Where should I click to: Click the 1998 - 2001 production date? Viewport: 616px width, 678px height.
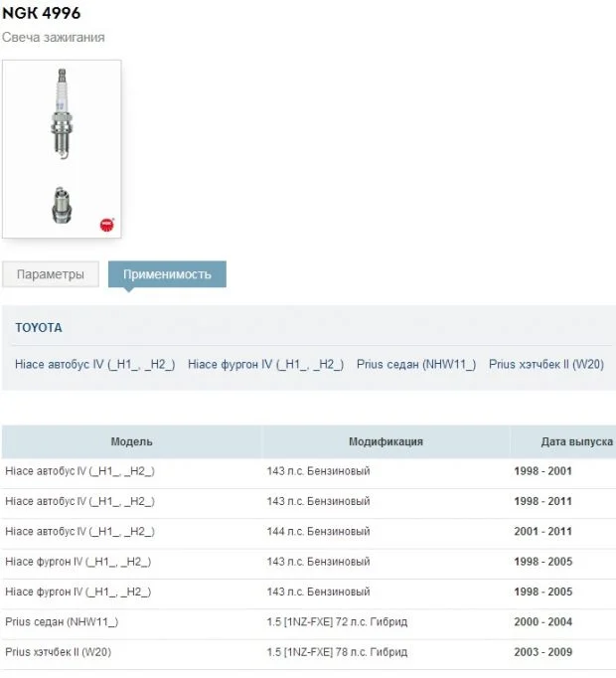[542, 471]
